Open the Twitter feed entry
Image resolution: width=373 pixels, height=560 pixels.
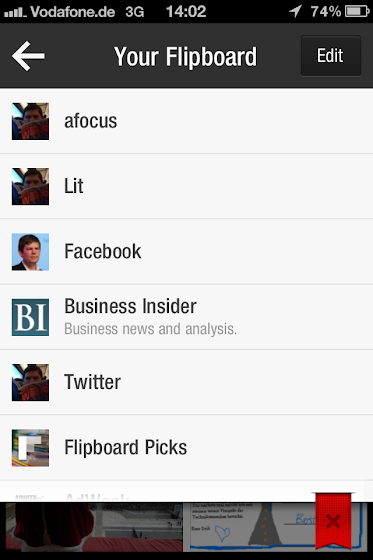click(x=186, y=382)
